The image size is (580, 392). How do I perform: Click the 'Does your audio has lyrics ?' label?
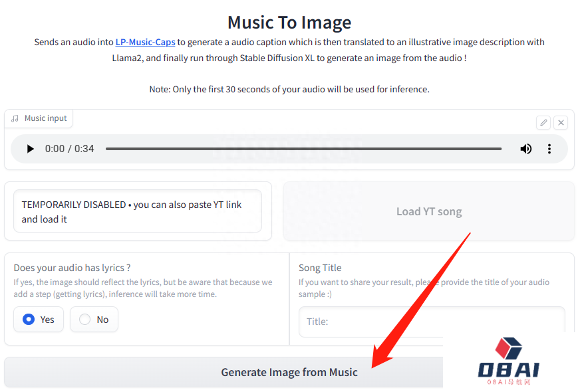(72, 268)
